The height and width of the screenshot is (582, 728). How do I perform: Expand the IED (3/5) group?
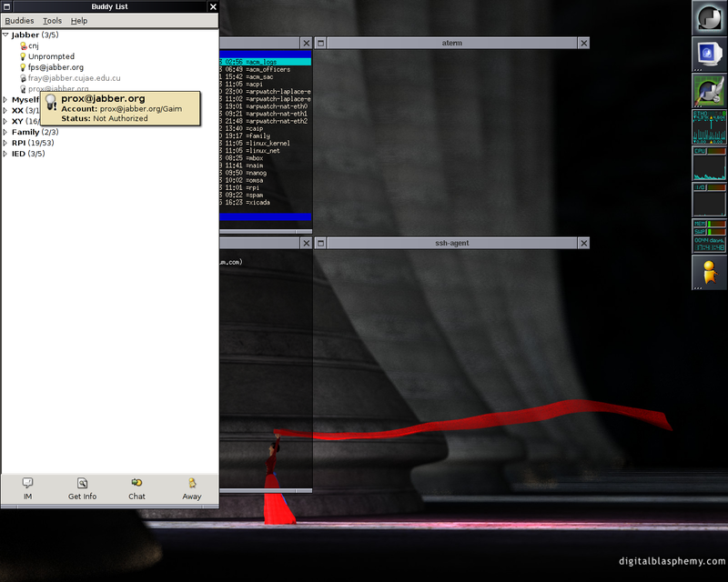tap(5, 154)
